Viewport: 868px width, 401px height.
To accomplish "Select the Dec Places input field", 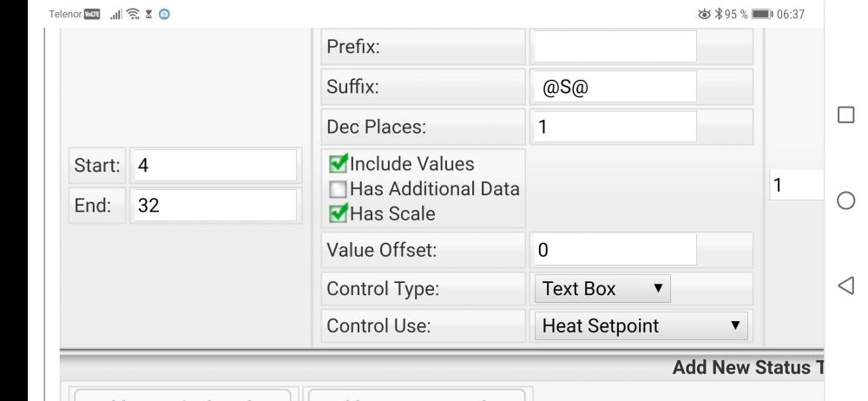I will pos(614,127).
